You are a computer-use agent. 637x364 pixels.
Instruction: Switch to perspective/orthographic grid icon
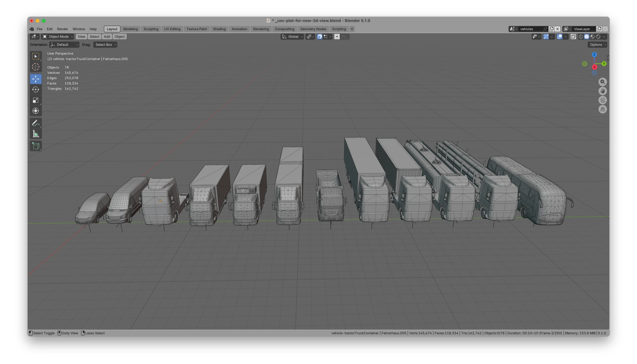(602, 110)
